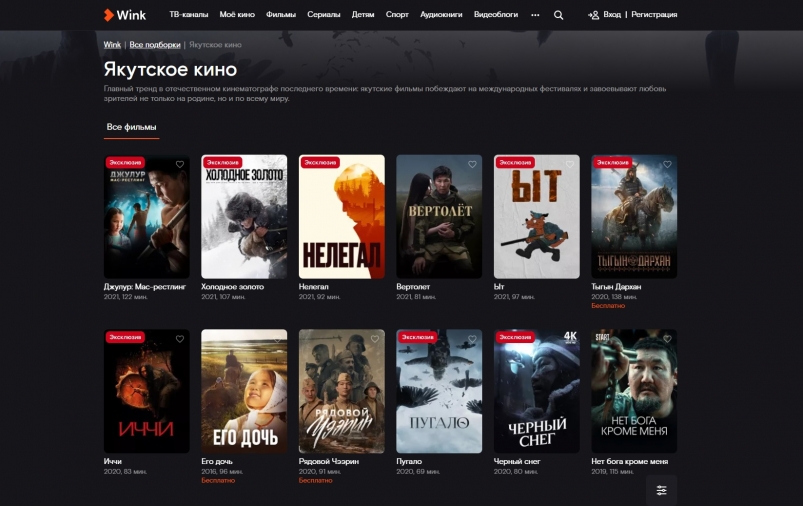
Task: Open the search magnifier icon
Action: tap(558, 15)
